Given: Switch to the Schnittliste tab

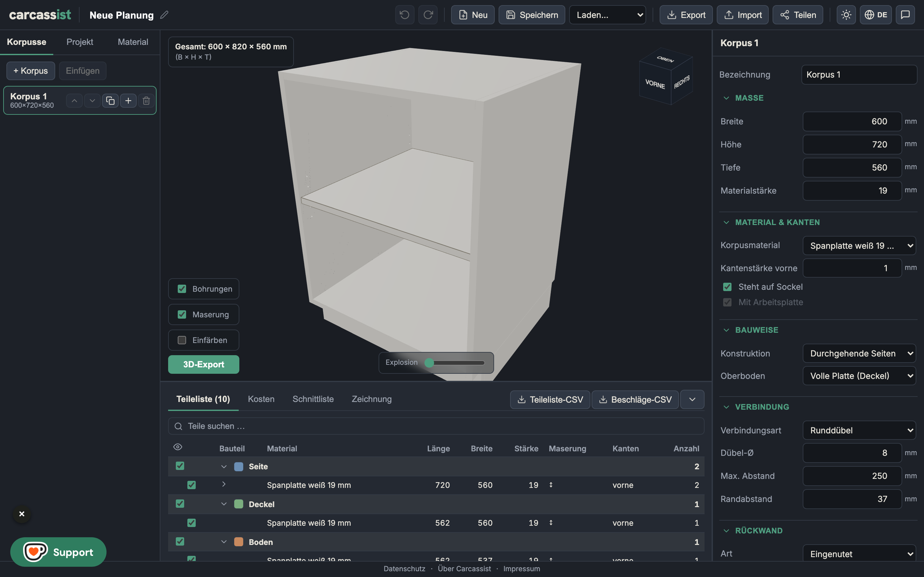Looking at the screenshot, I should click(313, 399).
